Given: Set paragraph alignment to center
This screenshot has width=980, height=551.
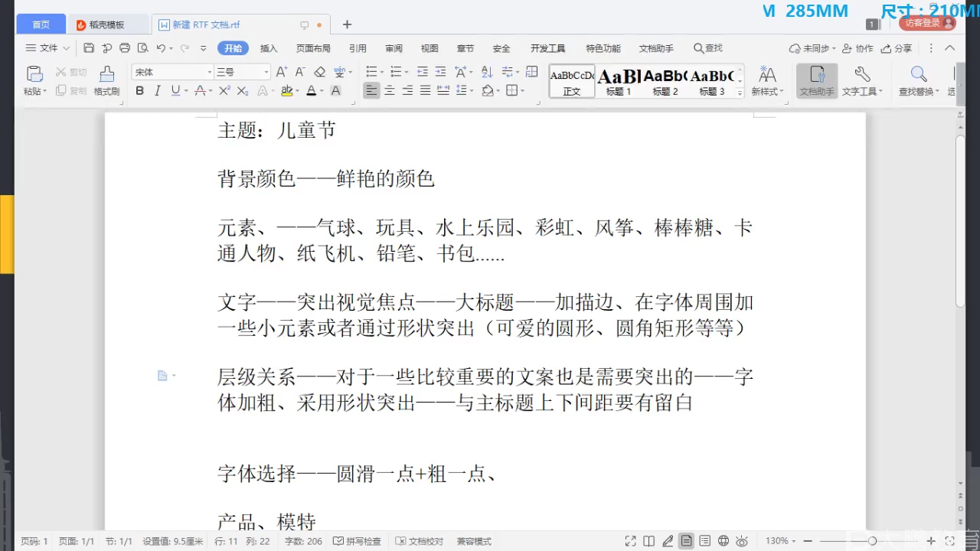Looking at the screenshot, I should (390, 90).
